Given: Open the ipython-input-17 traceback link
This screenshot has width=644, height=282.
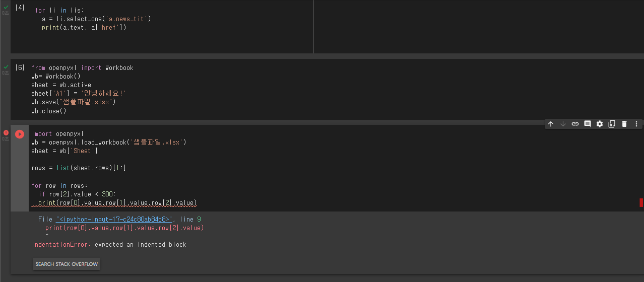Looking at the screenshot, I should tap(114, 220).
